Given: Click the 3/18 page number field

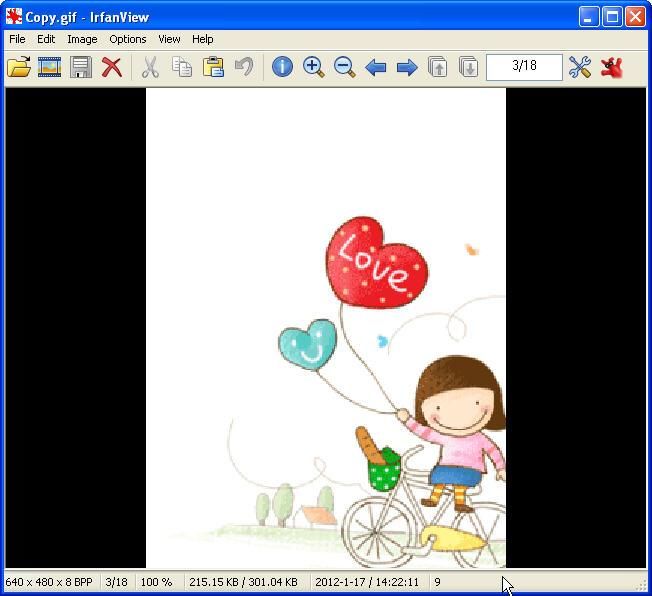Looking at the screenshot, I should click(524, 66).
